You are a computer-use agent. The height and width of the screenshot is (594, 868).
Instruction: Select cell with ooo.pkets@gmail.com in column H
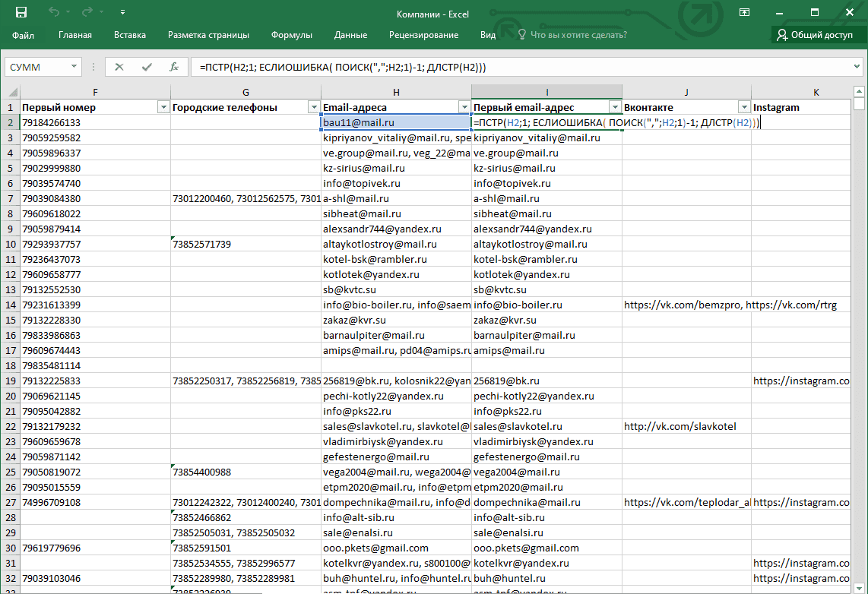click(396, 548)
